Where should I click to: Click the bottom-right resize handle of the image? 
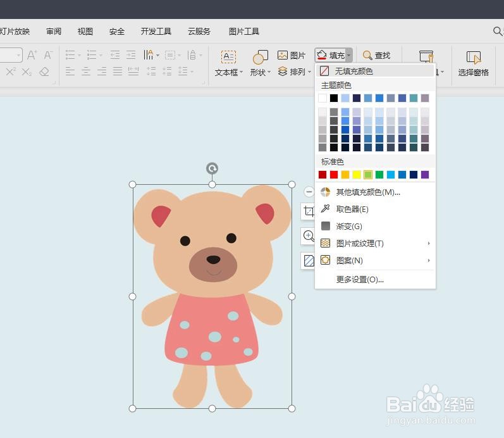(x=292, y=409)
